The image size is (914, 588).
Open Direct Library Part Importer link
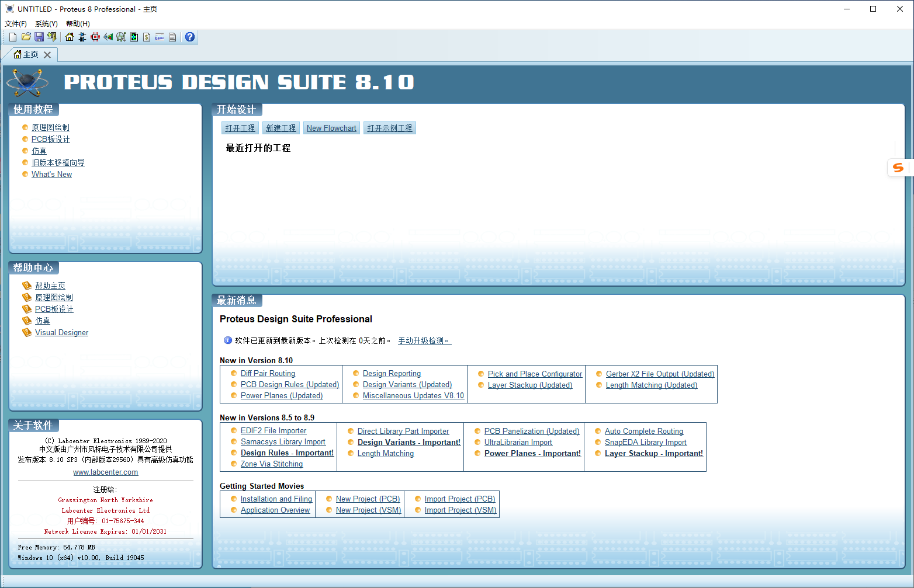pyautogui.click(x=403, y=431)
